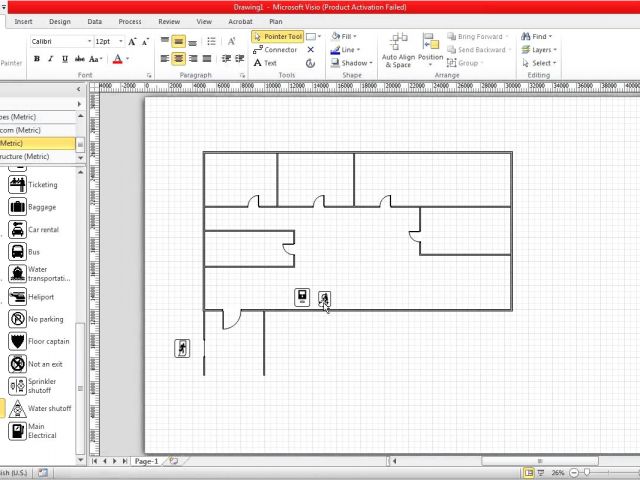This screenshot has width=640, height=480.
Task: Toggle bold text formatting
Action: 37,59
